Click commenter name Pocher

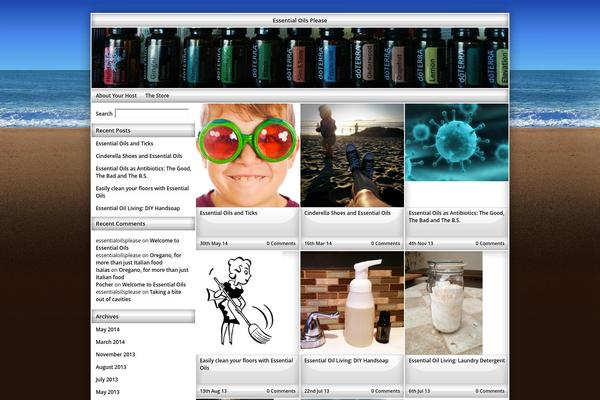[104, 285]
